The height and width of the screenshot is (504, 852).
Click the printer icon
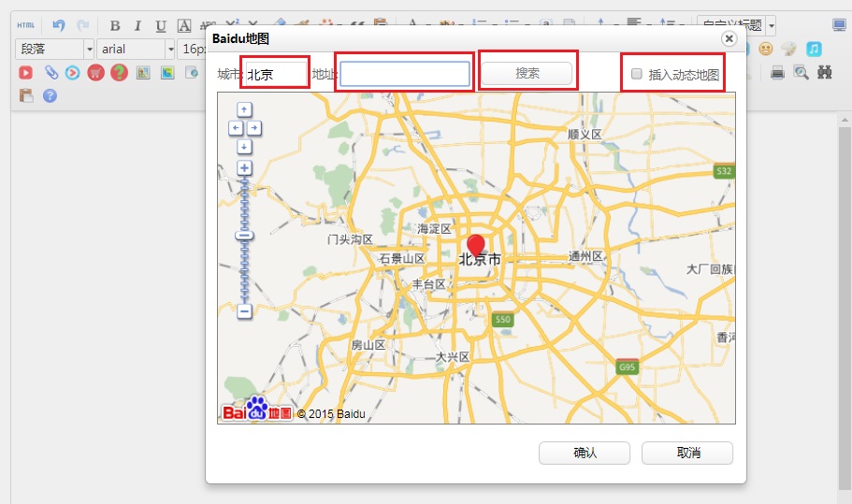777,72
